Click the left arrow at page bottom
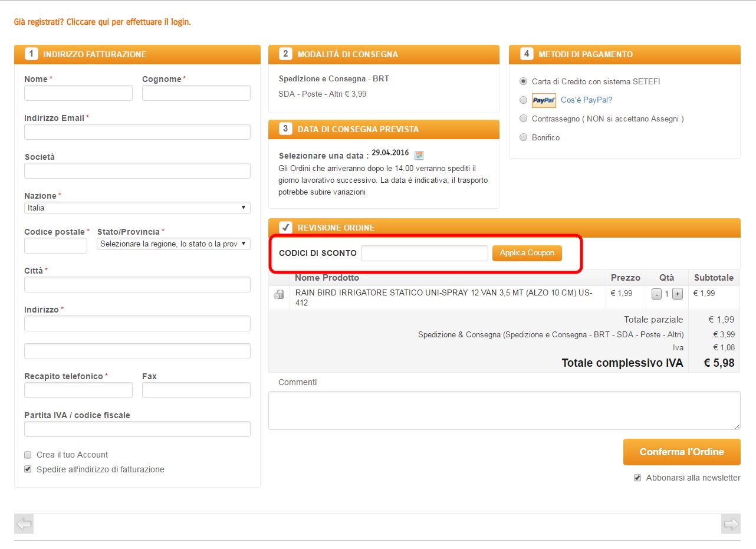The width and height of the screenshot is (756, 549). [24, 524]
